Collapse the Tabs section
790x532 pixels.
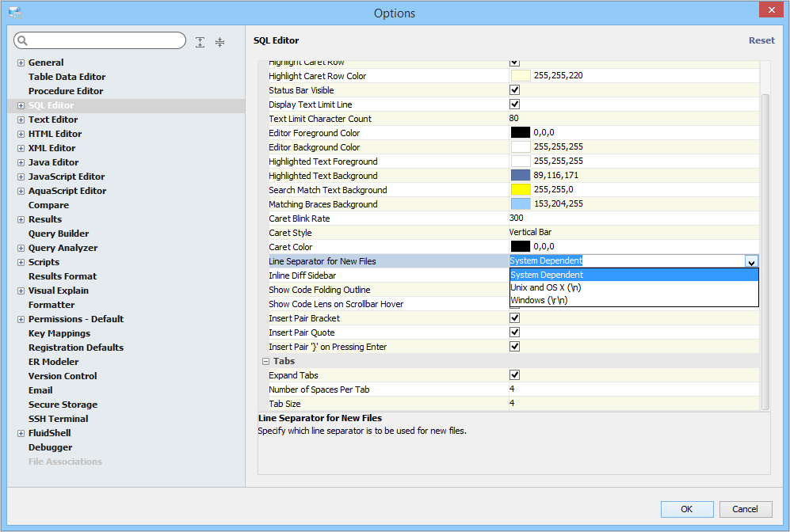[x=265, y=361]
